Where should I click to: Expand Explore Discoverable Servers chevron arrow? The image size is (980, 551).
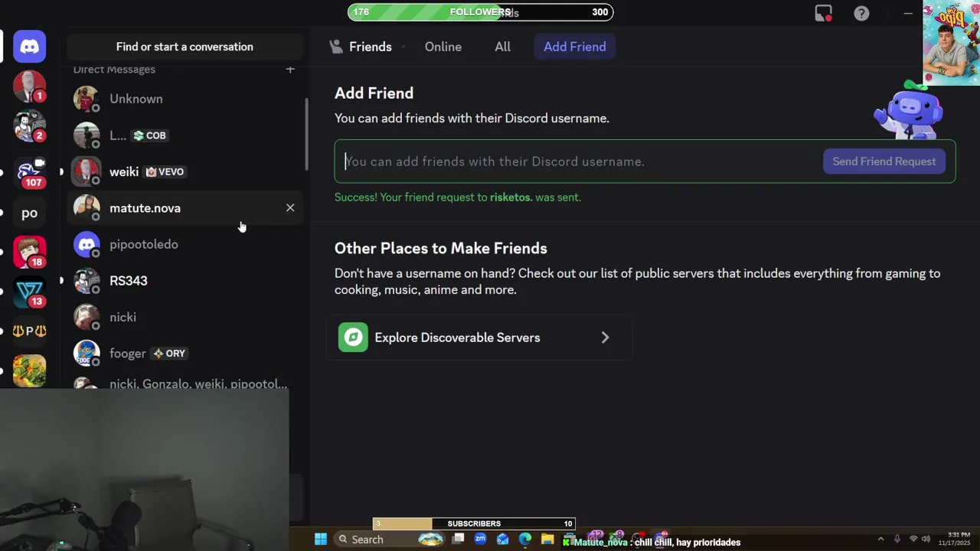tap(605, 337)
